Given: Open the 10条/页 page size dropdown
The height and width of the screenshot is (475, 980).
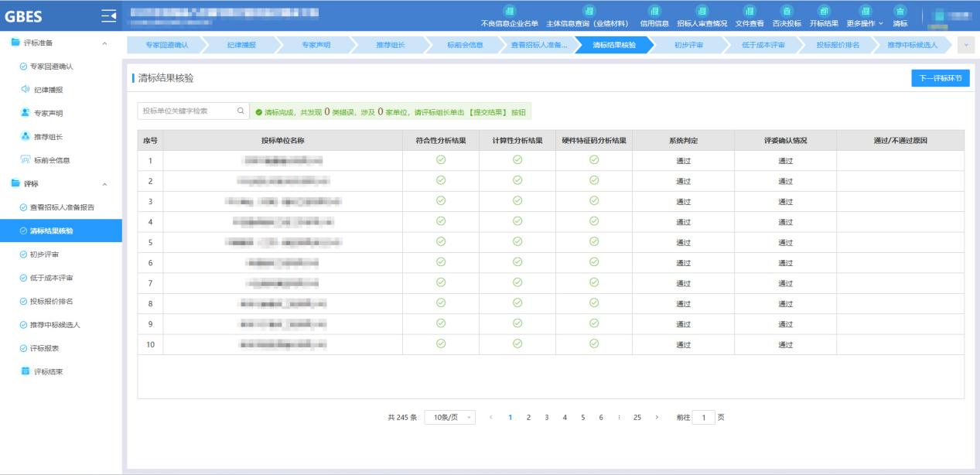Looking at the screenshot, I should coord(449,418).
